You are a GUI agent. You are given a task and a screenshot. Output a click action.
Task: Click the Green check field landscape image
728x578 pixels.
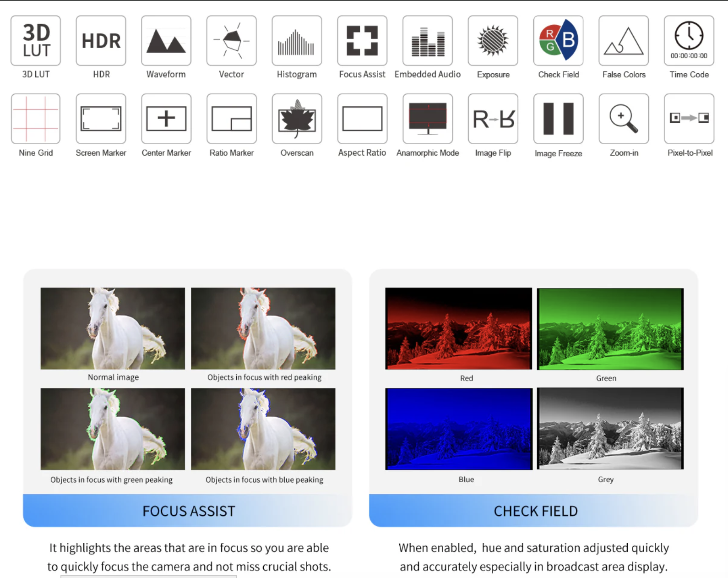610,329
